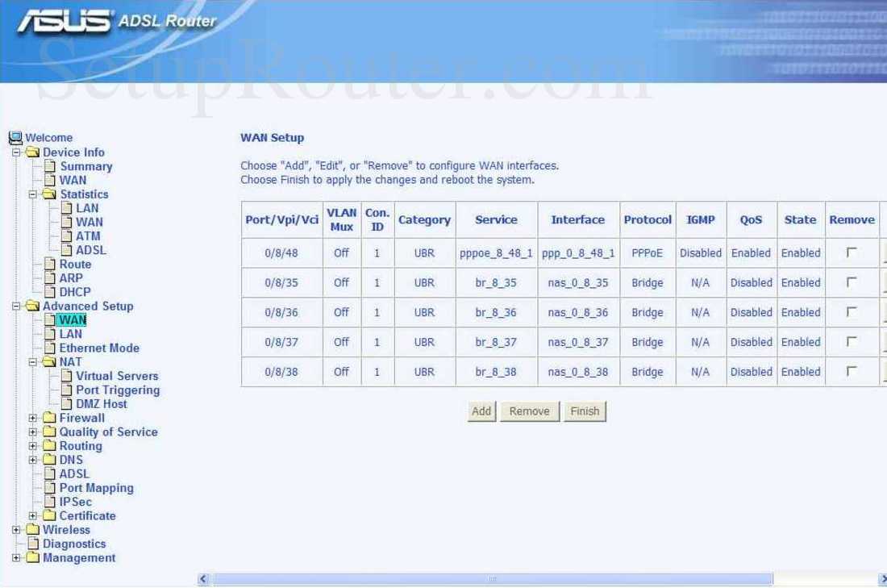Image resolution: width=887 pixels, height=588 pixels.
Task: Open the ADSL statistics page icon
Action: pyautogui.click(x=68, y=250)
